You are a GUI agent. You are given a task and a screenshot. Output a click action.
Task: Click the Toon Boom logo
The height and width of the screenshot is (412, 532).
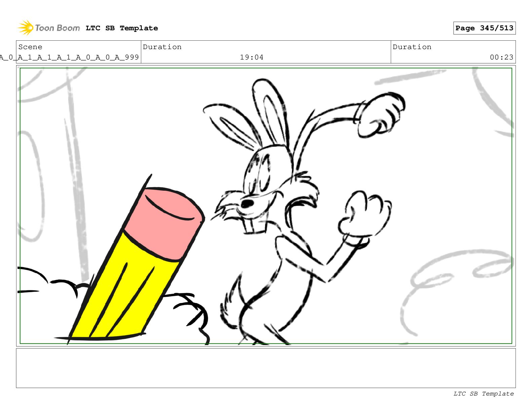pos(49,28)
